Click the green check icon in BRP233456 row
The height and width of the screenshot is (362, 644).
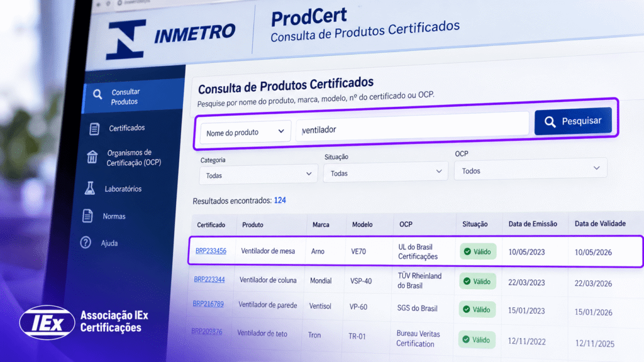coord(467,251)
